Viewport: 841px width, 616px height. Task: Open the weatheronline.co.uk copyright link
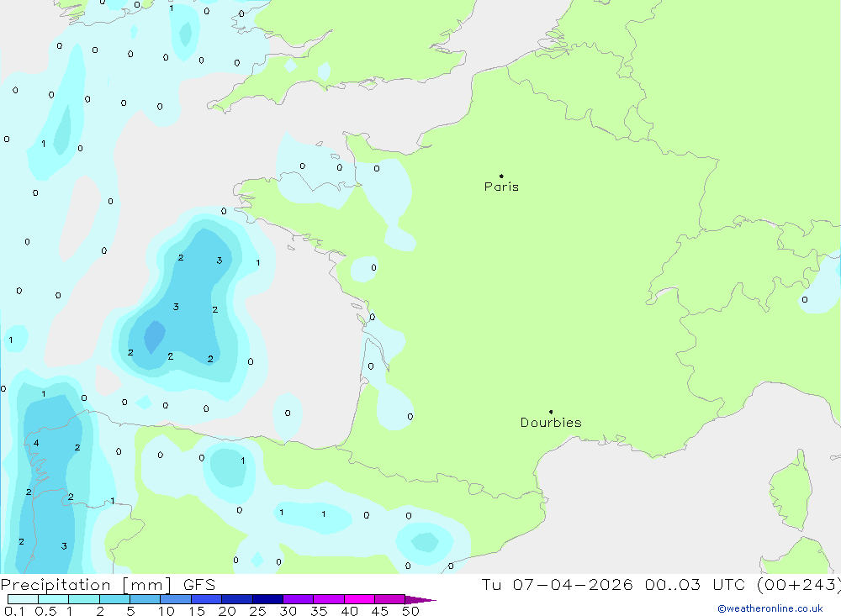coord(770,608)
